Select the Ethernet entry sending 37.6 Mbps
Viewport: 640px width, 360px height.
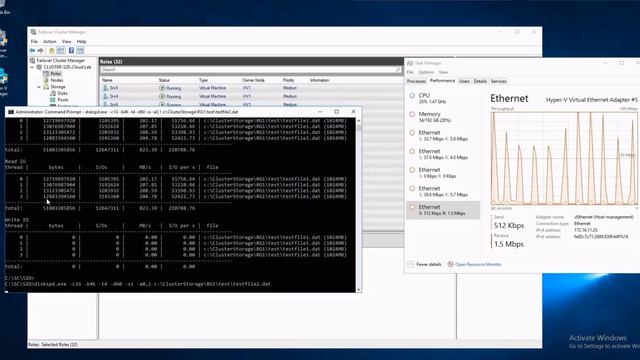443,154
